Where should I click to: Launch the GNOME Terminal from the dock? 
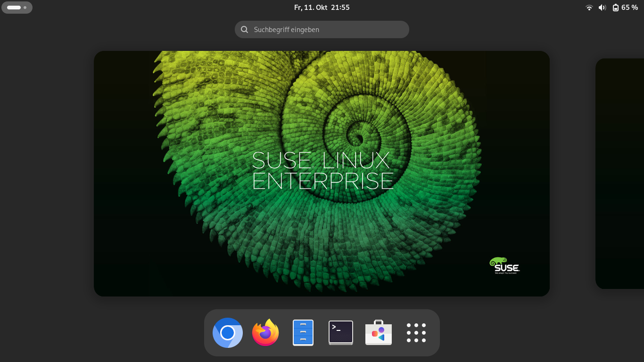[340, 333]
